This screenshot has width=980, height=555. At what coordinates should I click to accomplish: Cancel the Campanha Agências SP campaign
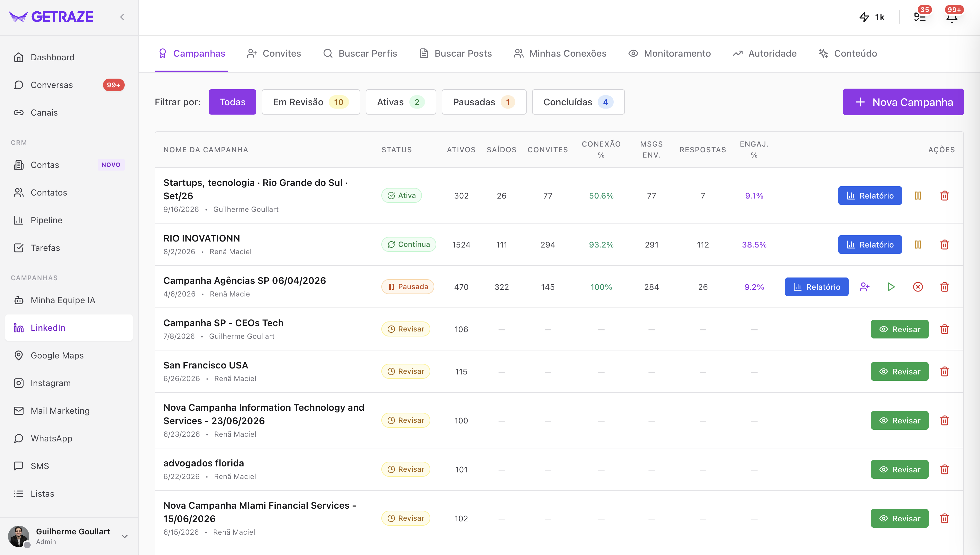[x=918, y=286]
